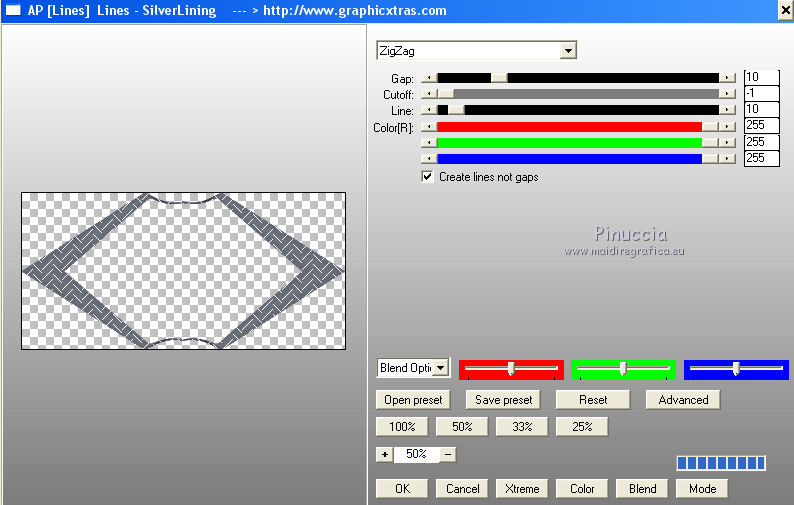Screen dimensions: 794x505
Task: Set preview zoom to 25%
Action: 582,426
